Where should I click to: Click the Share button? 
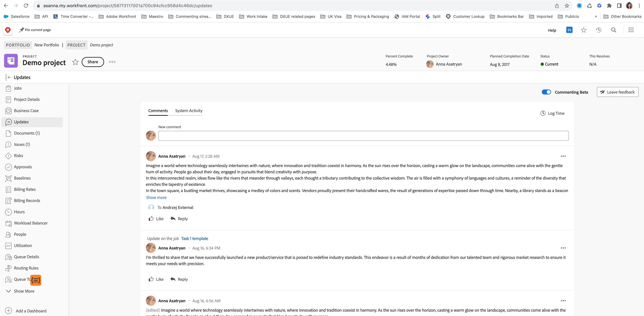93,62
